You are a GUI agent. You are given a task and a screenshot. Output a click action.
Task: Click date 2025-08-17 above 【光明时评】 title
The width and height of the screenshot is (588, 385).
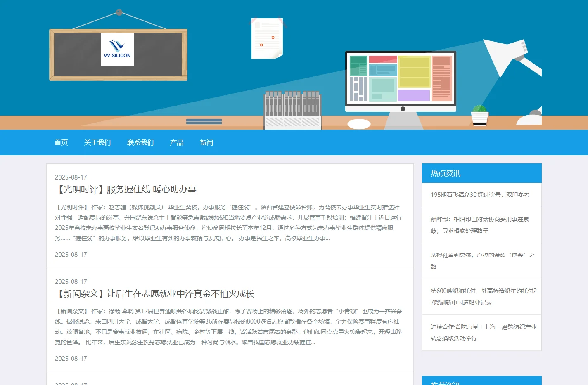[71, 177]
